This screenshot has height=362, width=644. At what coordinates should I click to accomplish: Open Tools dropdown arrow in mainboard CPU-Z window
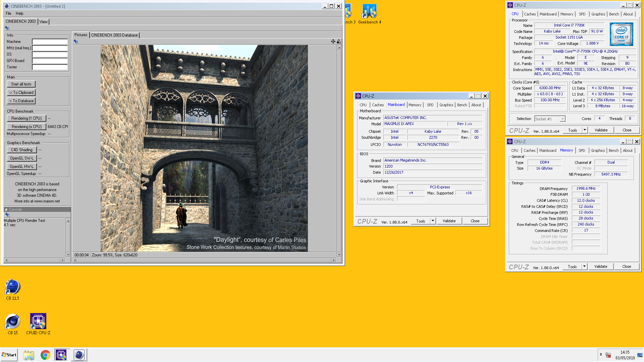pyautogui.click(x=433, y=221)
